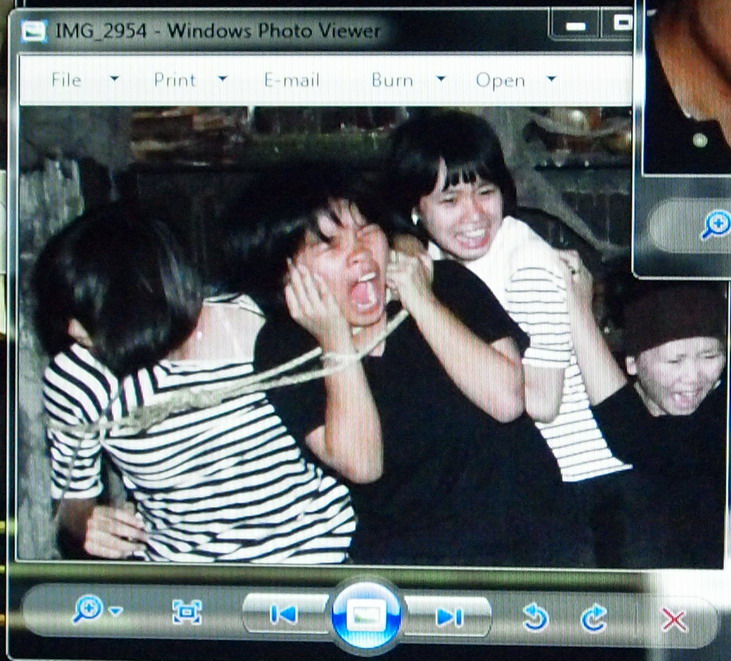Expand the Burn dropdown arrow
The width and height of the screenshot is (731, 661).
point(441,78)
